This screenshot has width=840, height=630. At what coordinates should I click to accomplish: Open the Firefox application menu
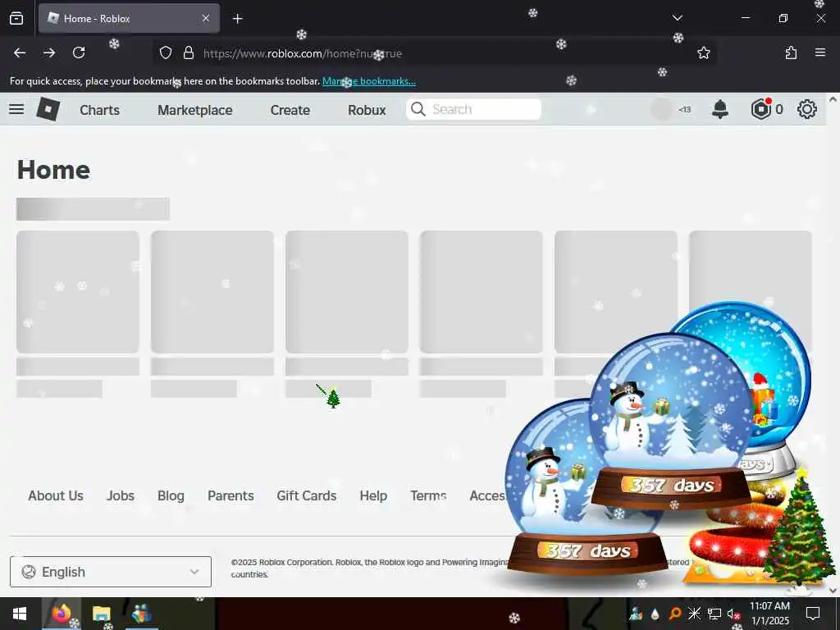tap(820, 52)
